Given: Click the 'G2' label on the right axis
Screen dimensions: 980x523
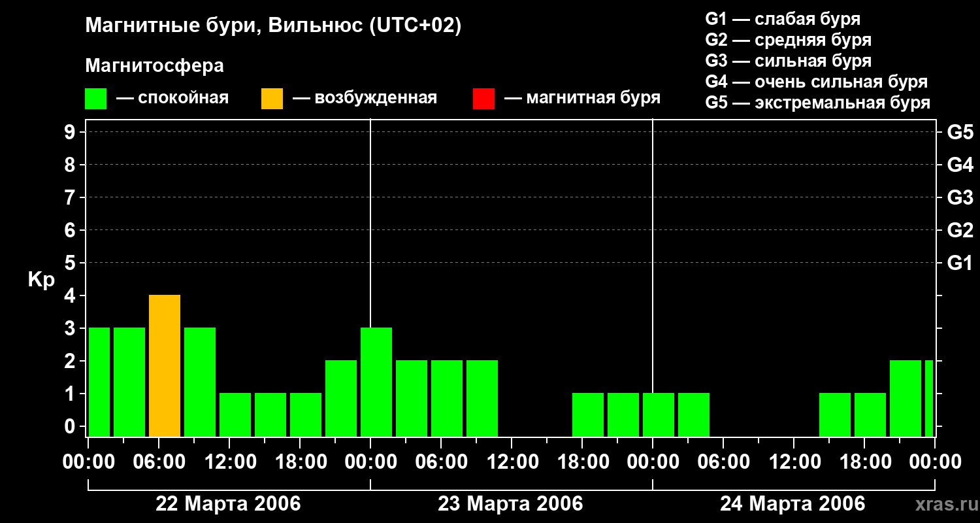Looking at the screenshot, I should point(960,230).
